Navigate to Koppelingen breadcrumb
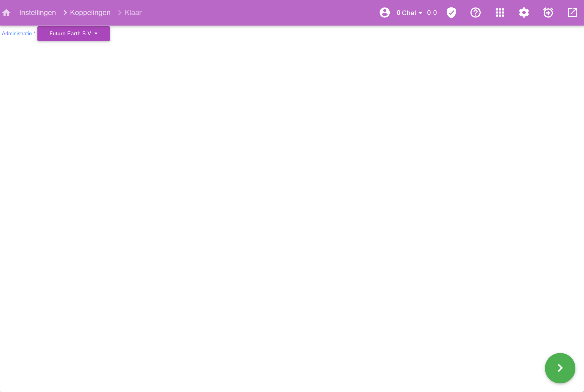584x392 pixels. pos(90,13)
